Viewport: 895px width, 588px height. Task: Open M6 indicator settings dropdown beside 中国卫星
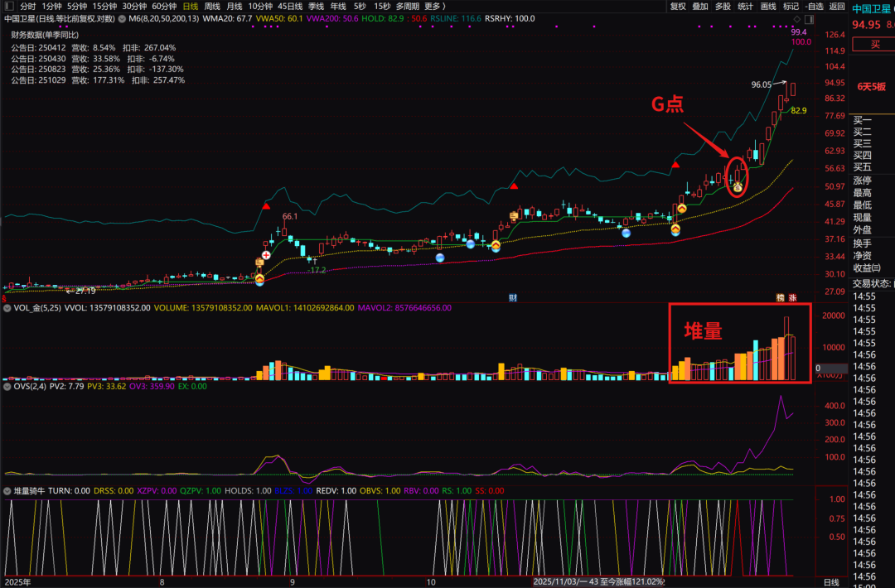[x=122, y=19]
